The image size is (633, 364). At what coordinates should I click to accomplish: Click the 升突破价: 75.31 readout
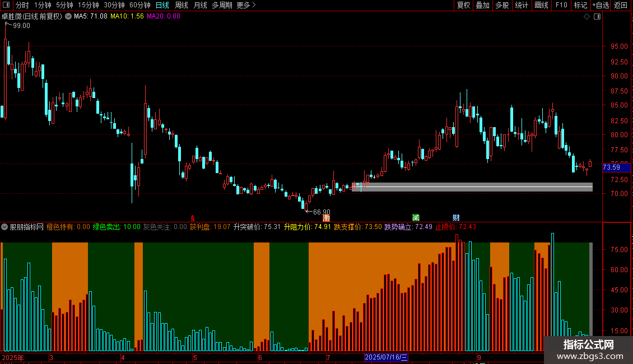pos(257,227)
